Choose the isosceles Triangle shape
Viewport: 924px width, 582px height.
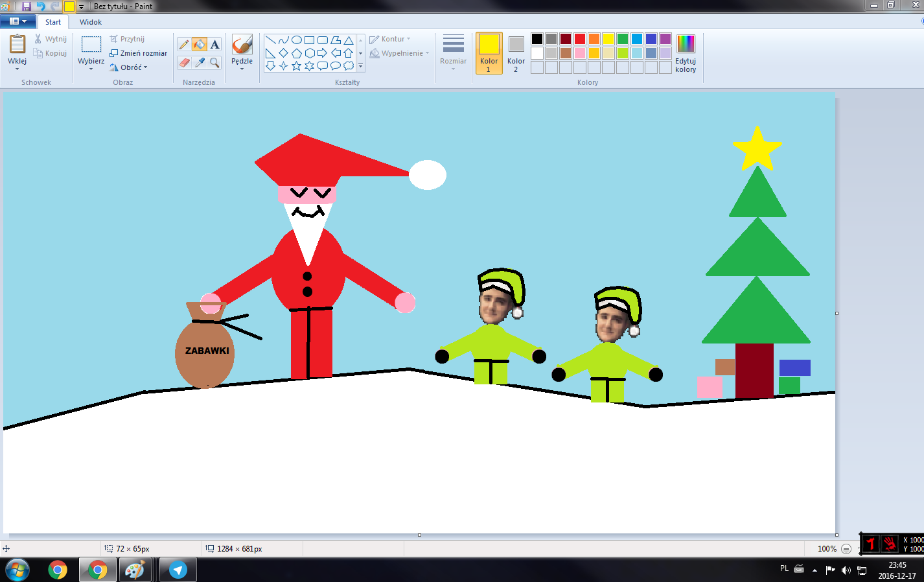click(x=349, y=40)
